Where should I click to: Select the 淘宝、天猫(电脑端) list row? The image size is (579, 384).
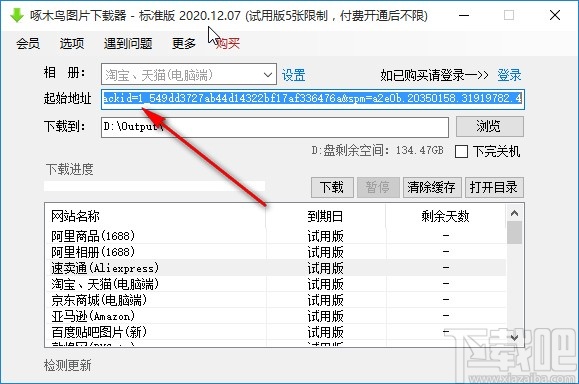[x=275, y=284]
